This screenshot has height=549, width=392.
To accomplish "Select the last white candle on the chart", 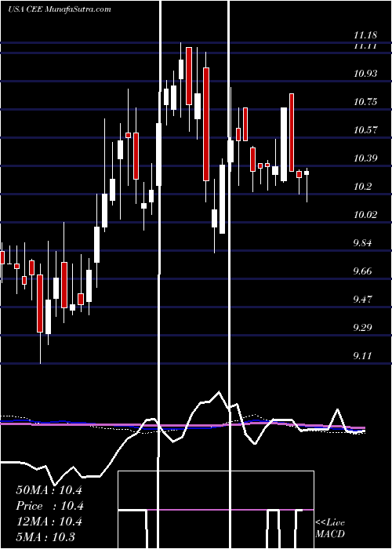I will (307, 173).
